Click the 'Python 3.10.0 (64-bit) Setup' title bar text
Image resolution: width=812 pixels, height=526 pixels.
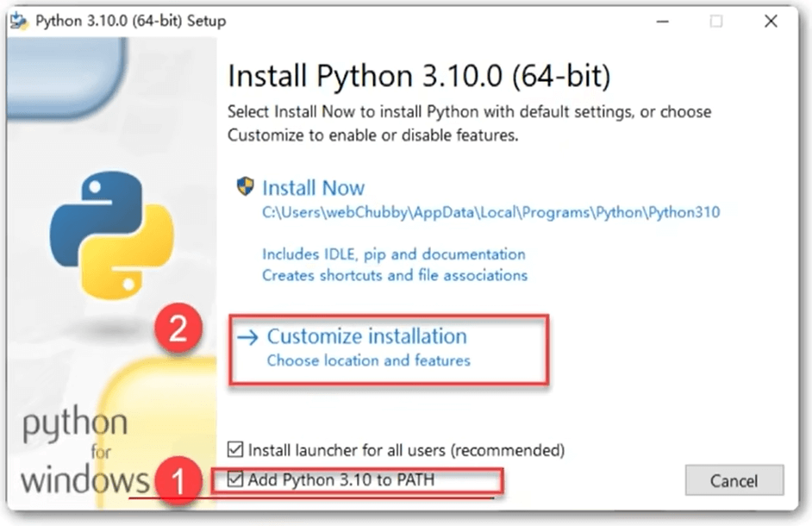(129, 22)
